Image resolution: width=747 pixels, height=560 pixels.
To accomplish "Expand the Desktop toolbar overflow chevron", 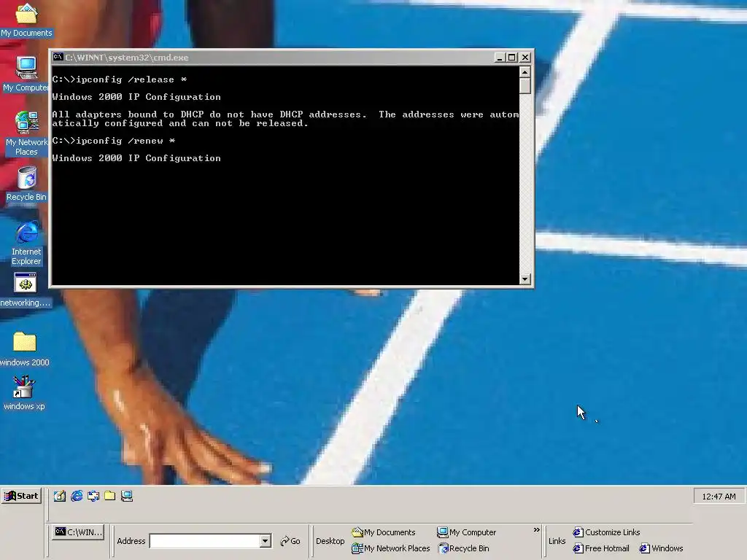I will click(x=536, y=530).
